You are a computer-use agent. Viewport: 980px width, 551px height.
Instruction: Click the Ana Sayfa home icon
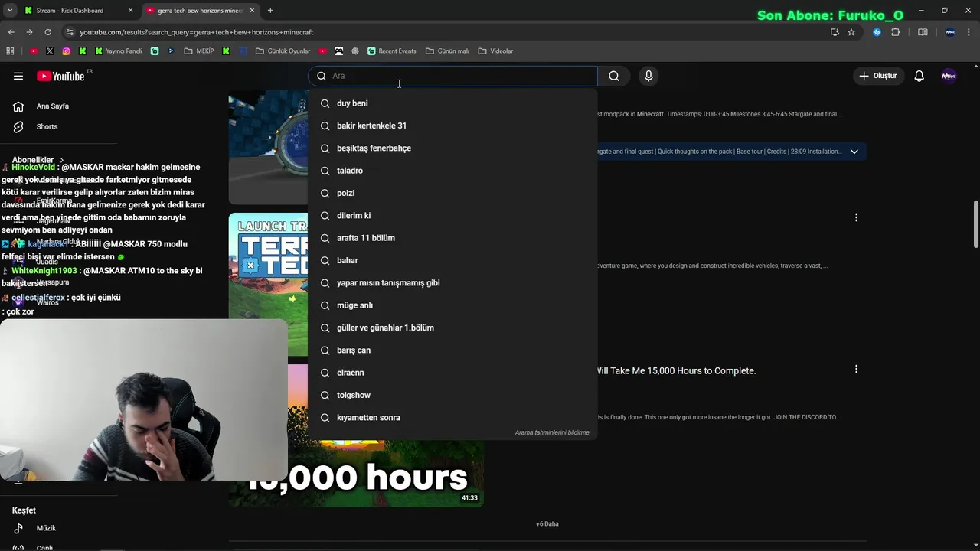click(x=18, y=106)
